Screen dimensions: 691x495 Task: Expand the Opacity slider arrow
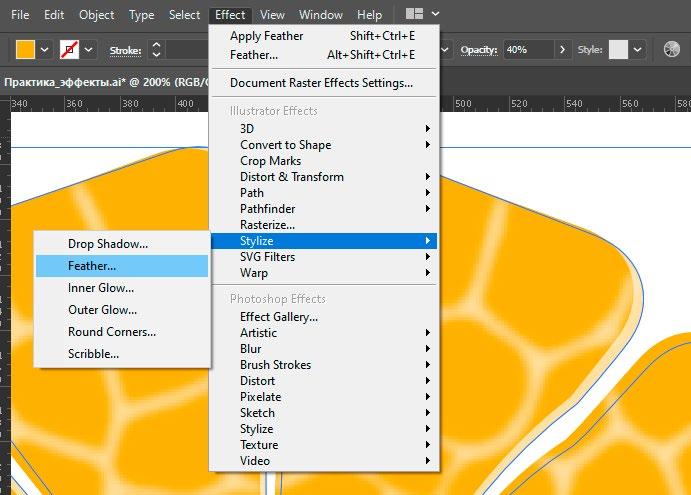tap(562, 49)
